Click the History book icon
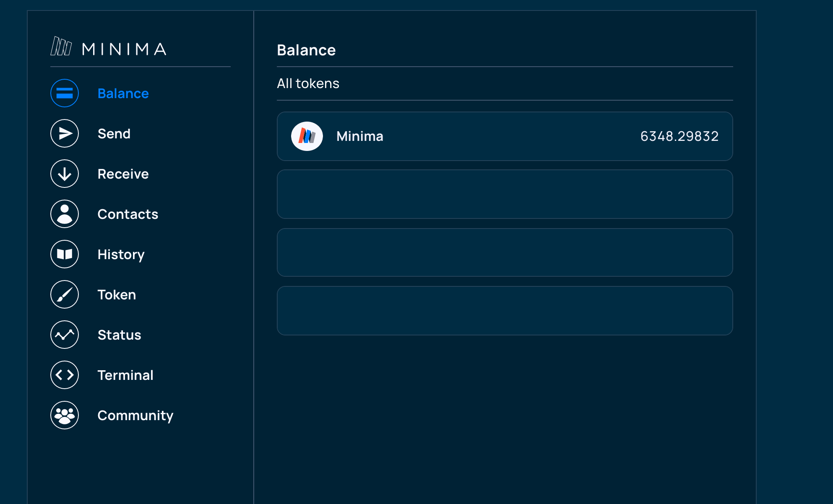This screenshot has height=504, width=833. [x=64, y=254]
